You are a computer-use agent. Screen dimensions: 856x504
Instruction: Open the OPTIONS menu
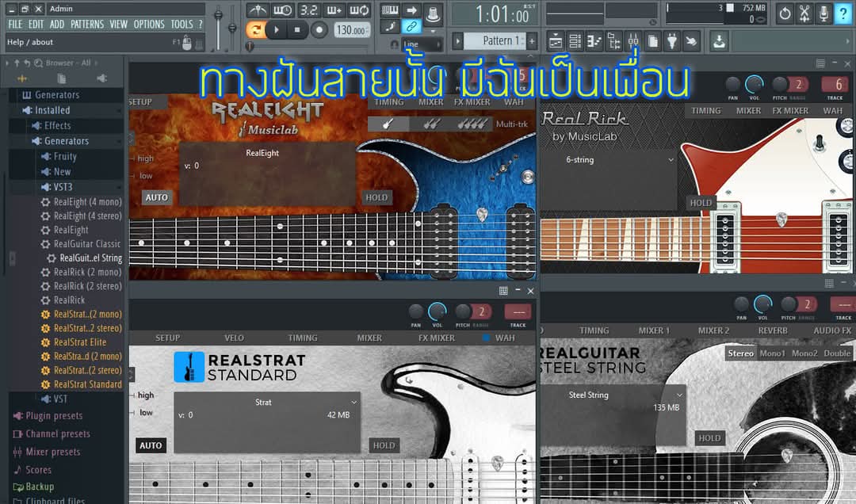(148, 24)
